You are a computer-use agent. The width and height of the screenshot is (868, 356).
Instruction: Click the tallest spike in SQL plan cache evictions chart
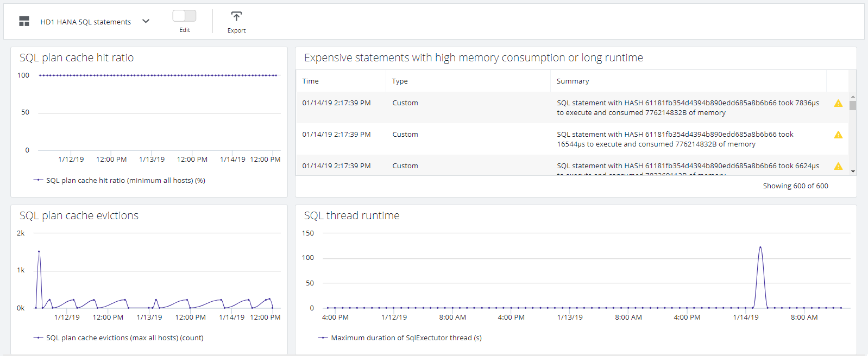click(x=39, y=251)
